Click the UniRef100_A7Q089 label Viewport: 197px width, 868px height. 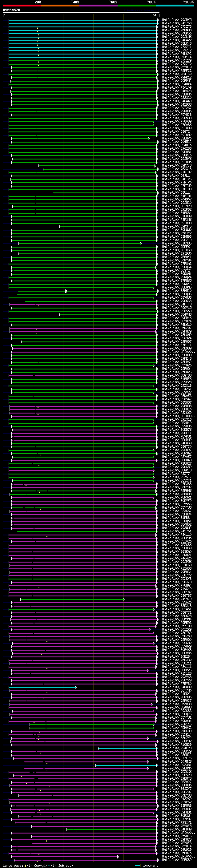(177, 122)
